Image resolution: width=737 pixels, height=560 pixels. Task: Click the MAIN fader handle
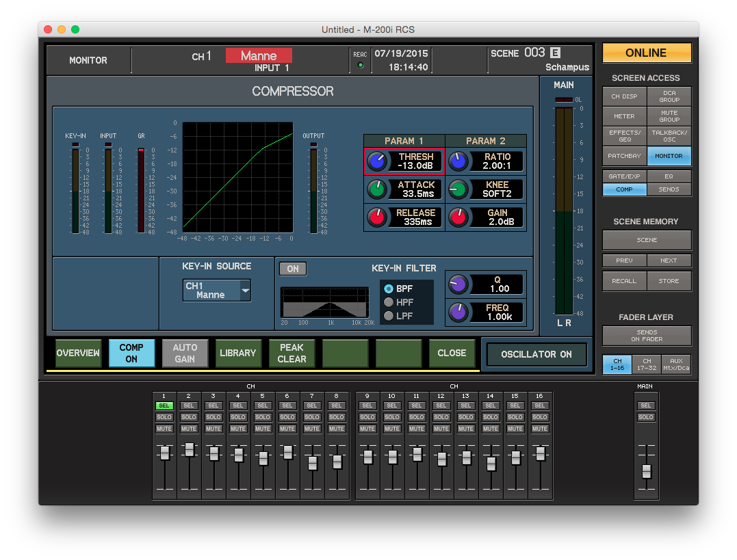click(x=646, y=470)
